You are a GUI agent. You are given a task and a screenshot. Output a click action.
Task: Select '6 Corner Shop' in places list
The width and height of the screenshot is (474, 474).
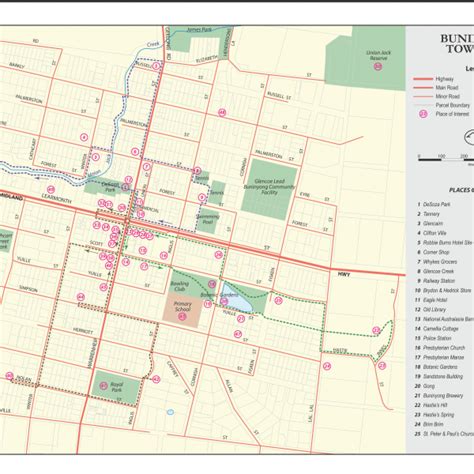[433, 252]
